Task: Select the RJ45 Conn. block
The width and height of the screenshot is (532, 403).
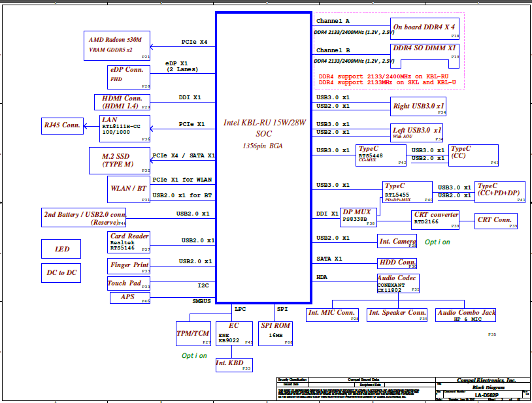Action: click(x=63, y=126)
